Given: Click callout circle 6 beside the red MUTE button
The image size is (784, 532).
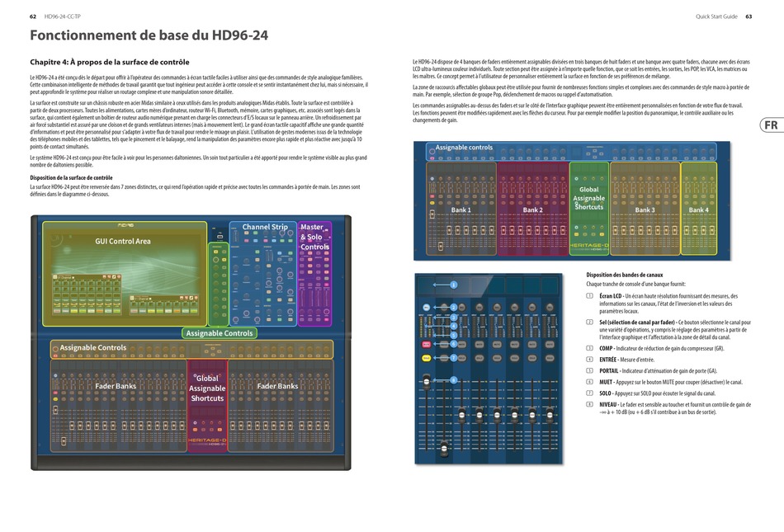Looking at the screenshot, I should [454, 344].
